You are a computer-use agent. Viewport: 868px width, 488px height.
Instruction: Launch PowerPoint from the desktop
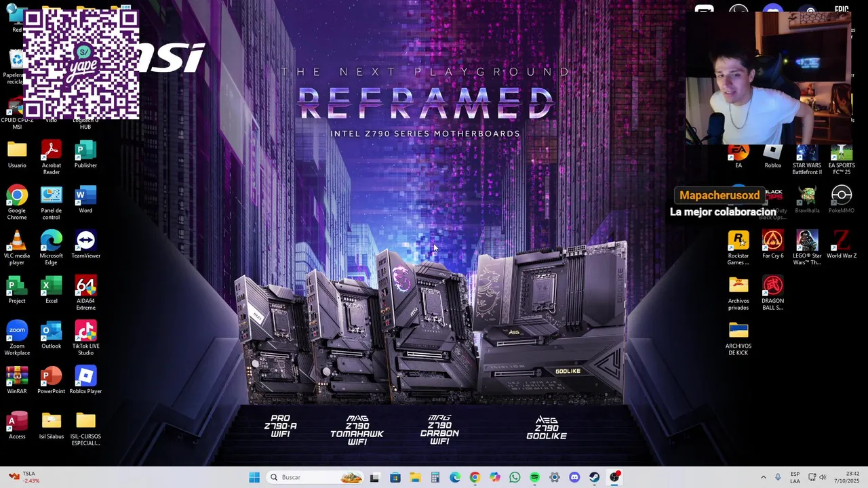point(52,380)
